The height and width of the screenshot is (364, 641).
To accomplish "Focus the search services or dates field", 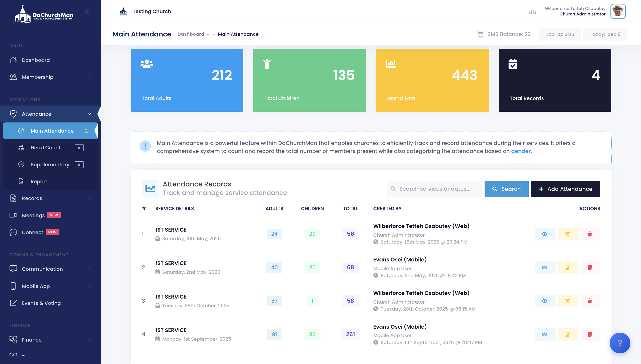I will coord(434,189).
